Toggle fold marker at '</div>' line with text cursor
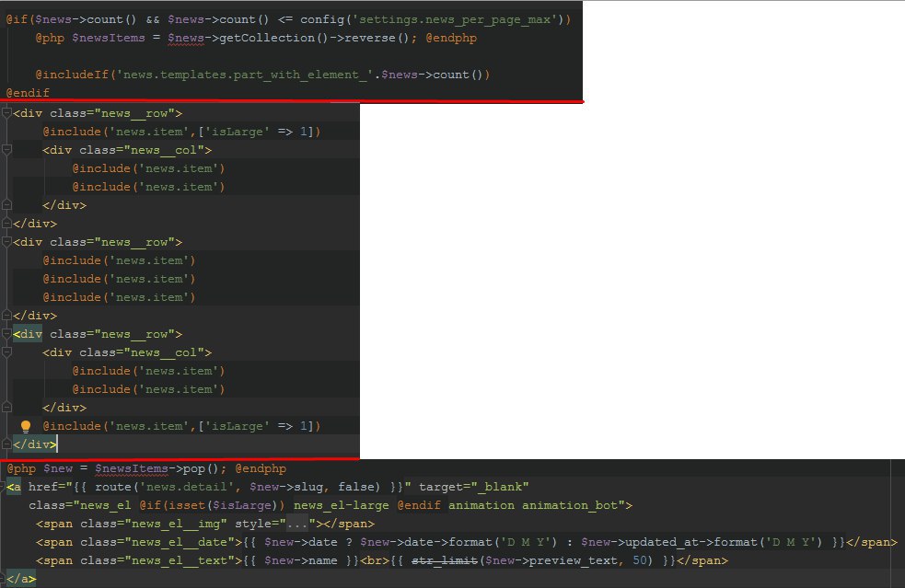The image size is (905, 588). tap(7, 444)
